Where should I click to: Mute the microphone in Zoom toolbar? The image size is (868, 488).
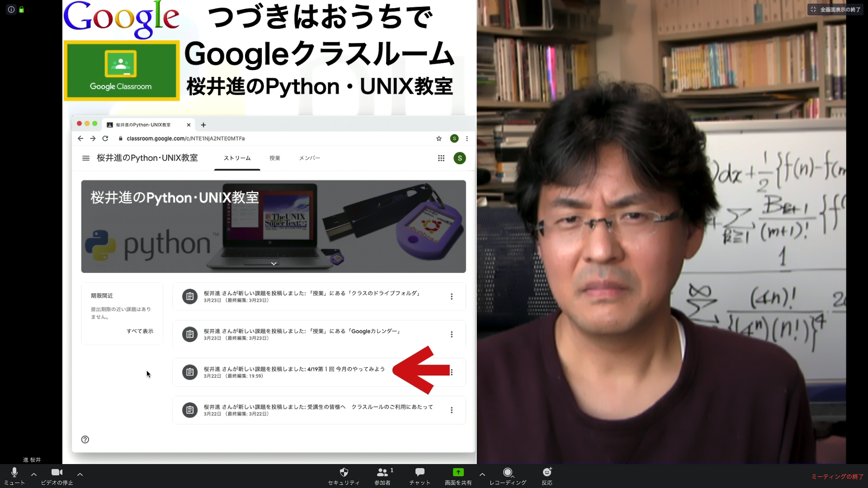tap(14, 476)
